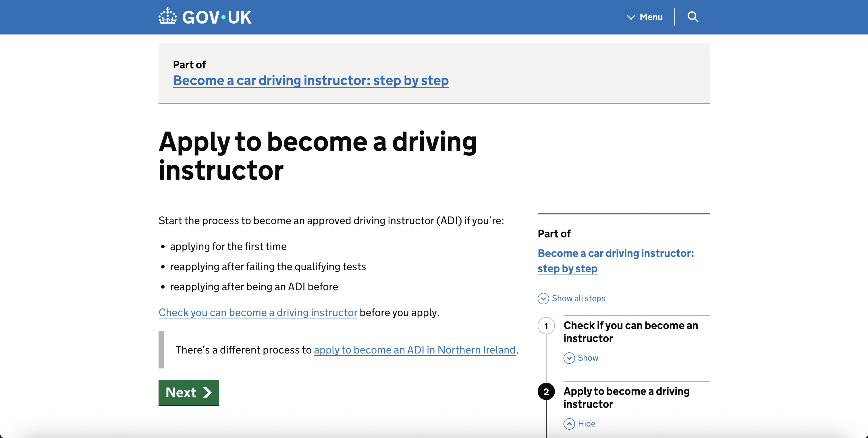868x438 pixels.
Task: Click step 2 black number circle
Action: (546, 391)
